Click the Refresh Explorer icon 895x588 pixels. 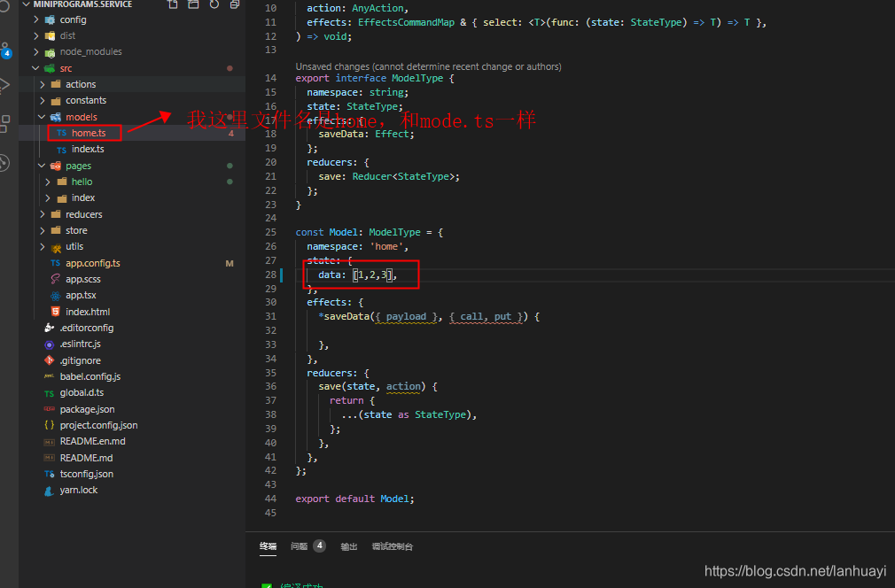(x=214, y=4)
